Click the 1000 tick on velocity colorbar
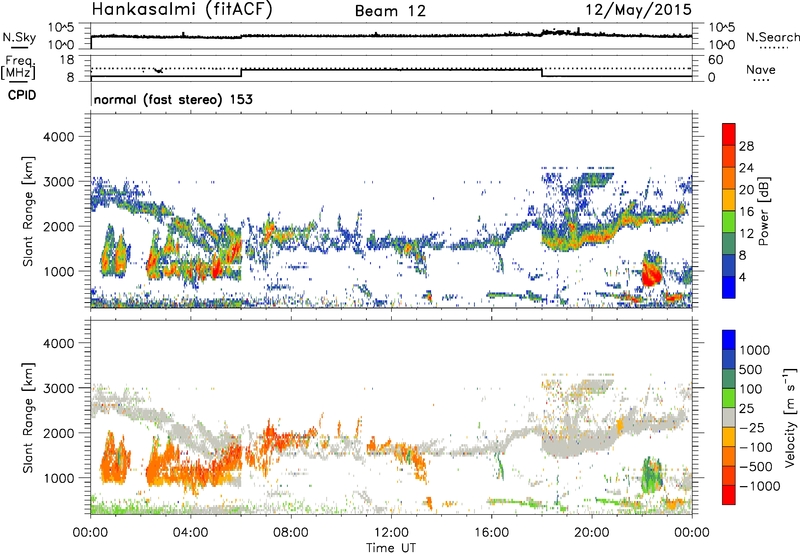The height and width of the screenshot is (554, 800). click(755, 350)
